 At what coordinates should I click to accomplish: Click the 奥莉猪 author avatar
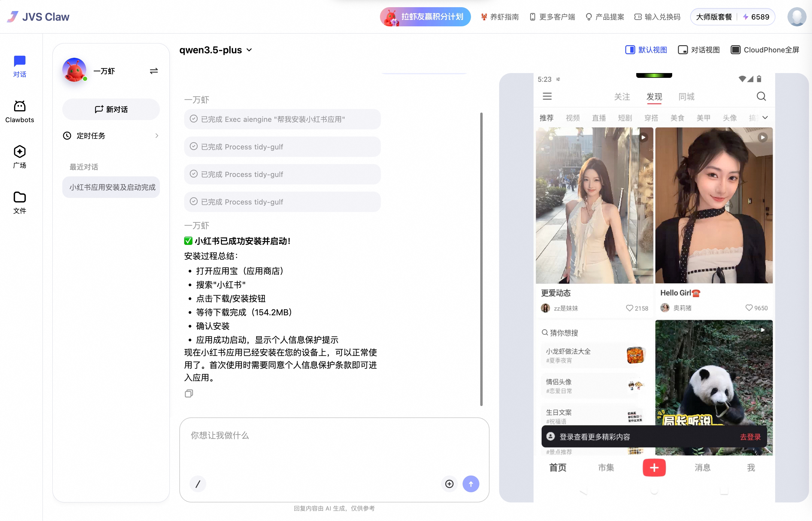(665, 308)
